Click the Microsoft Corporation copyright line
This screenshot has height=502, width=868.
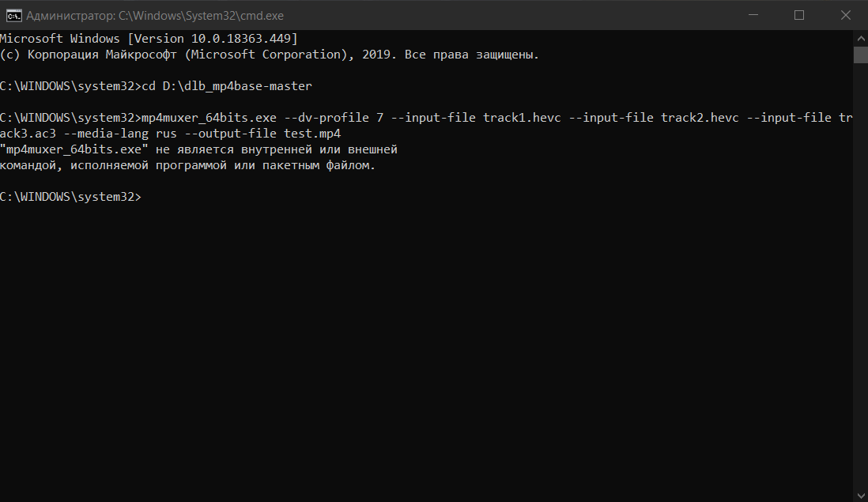(269, 55)
